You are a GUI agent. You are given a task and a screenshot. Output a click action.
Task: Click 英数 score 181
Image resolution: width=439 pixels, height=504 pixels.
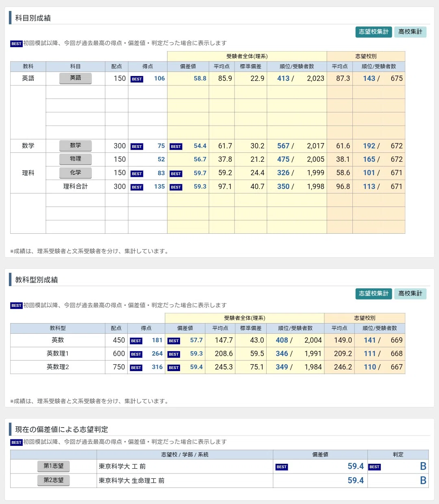(157, 340)
